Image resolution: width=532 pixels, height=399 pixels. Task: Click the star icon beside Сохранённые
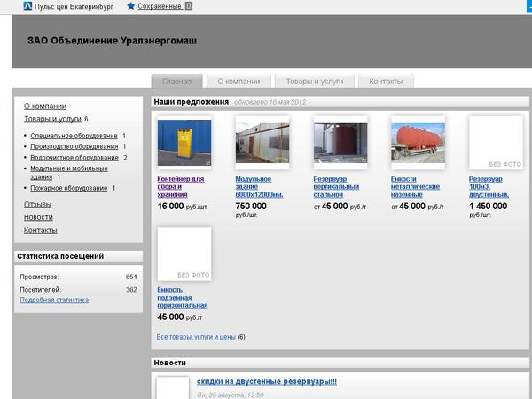click(x=131, y=5)
